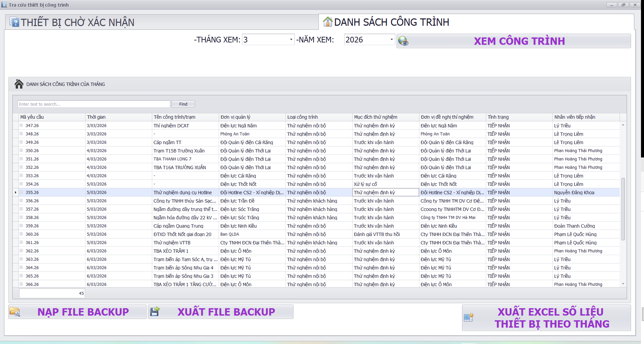Click the search text input field
644x344 pixels.
click(x=94, y=104)
